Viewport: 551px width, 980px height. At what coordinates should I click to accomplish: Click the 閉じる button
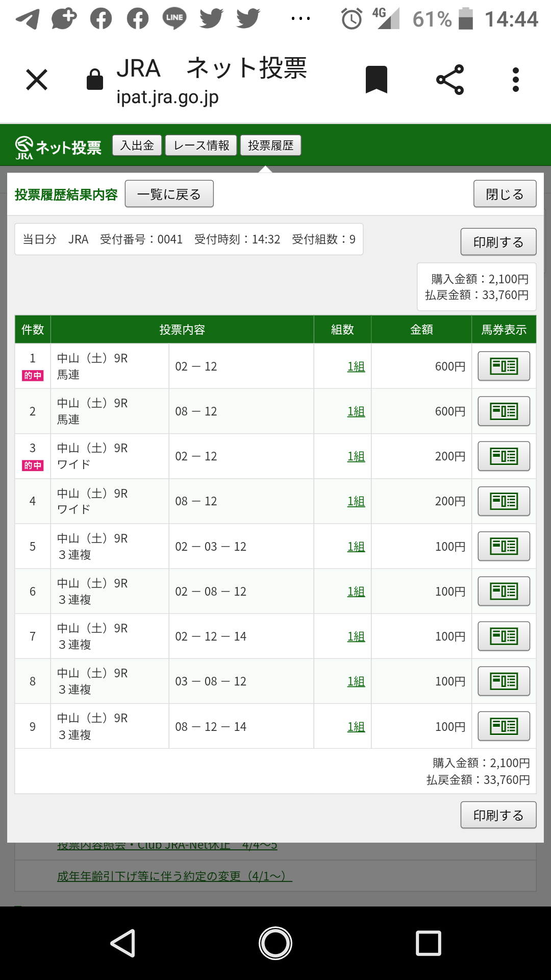tap(505, 194)
